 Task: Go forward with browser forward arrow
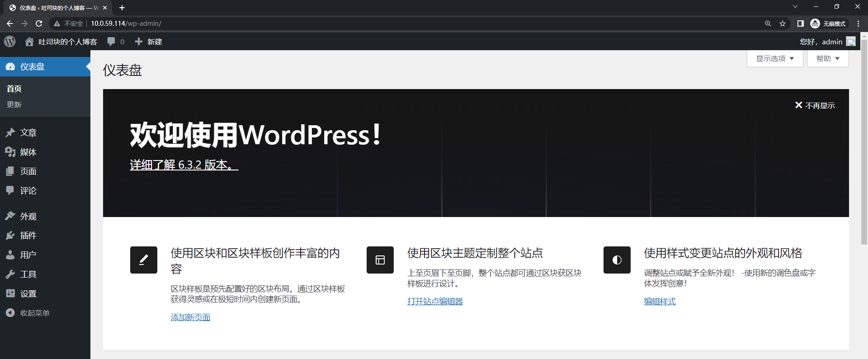coord(24,24)
